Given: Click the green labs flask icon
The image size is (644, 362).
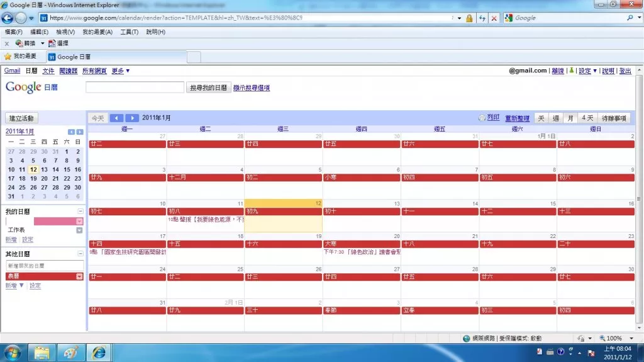Looking at the screenshot, I should (571, 71).
